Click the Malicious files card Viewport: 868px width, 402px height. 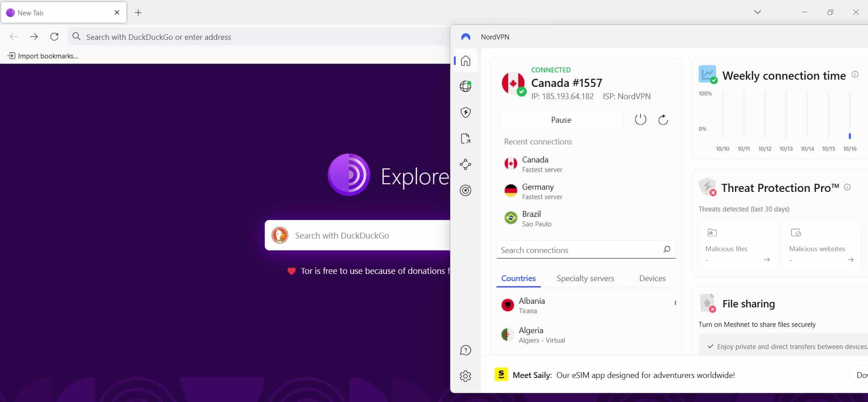click(738, 245)
